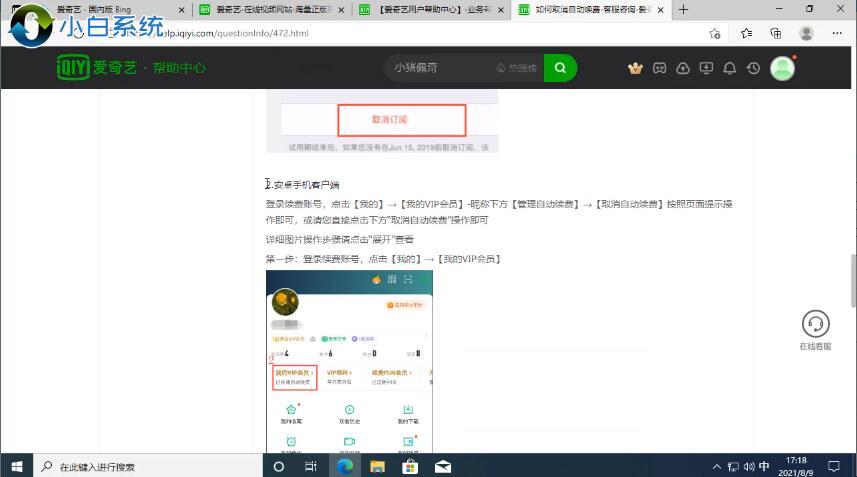This screenshot has height=477, width=857.
Task: Click the volume speaker tray icon
Action: 749,467
